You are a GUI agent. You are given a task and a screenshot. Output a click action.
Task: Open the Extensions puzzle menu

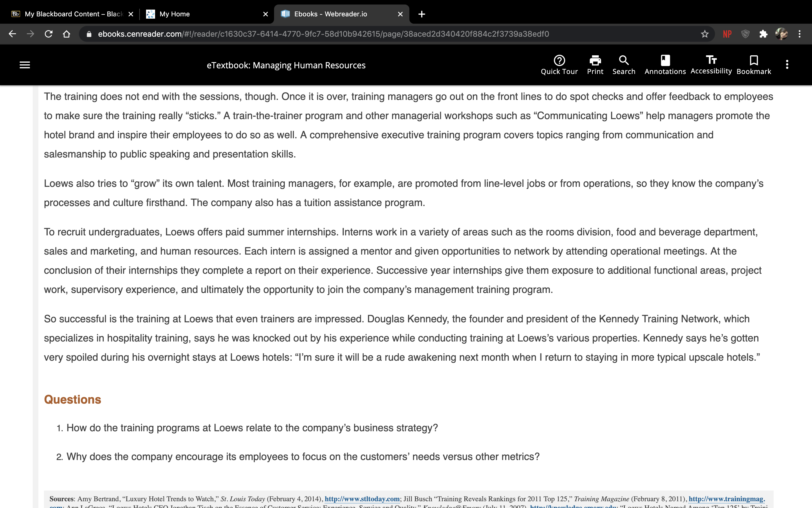click(x=763, y=34)
